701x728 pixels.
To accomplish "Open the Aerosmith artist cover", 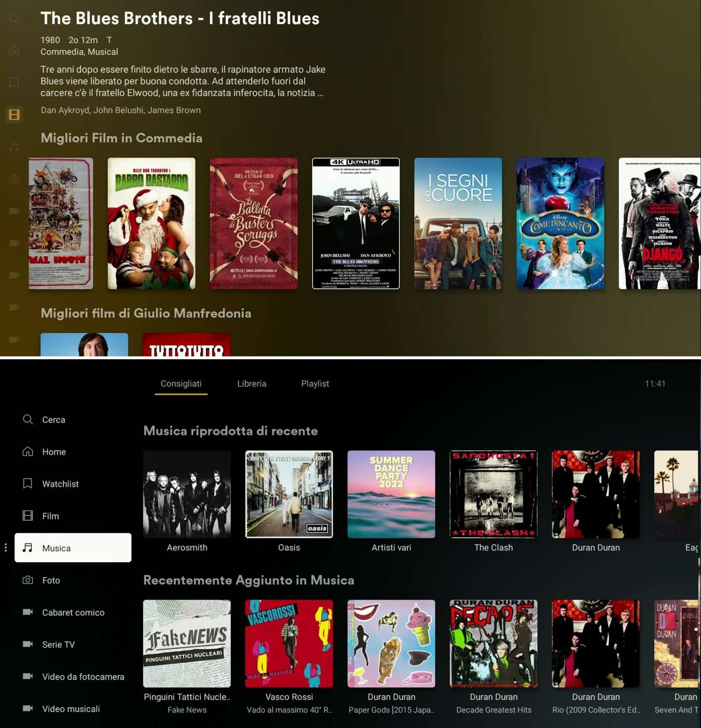I will 187,494.
